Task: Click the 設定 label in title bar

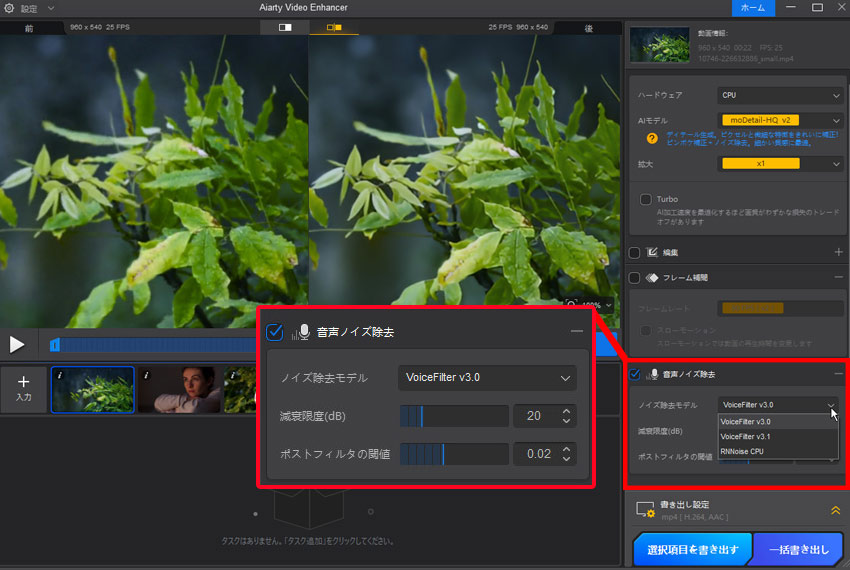Action: click(29, 9)
